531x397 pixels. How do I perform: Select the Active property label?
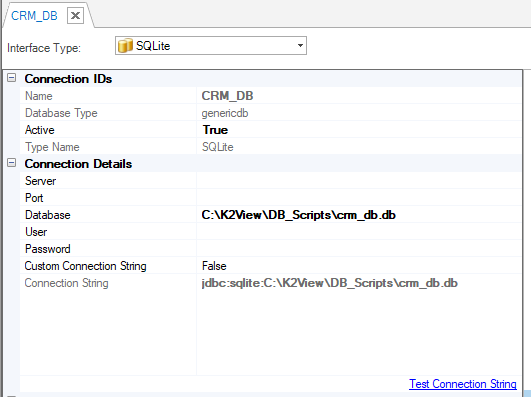(x=40, y=130)
